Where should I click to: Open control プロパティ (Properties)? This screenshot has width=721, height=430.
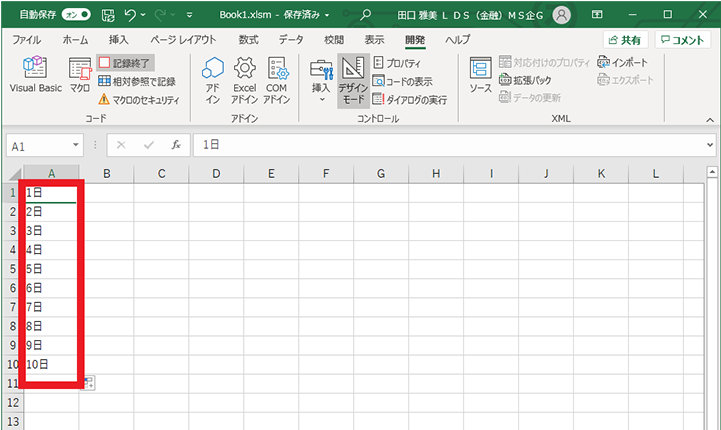[397, 63]
